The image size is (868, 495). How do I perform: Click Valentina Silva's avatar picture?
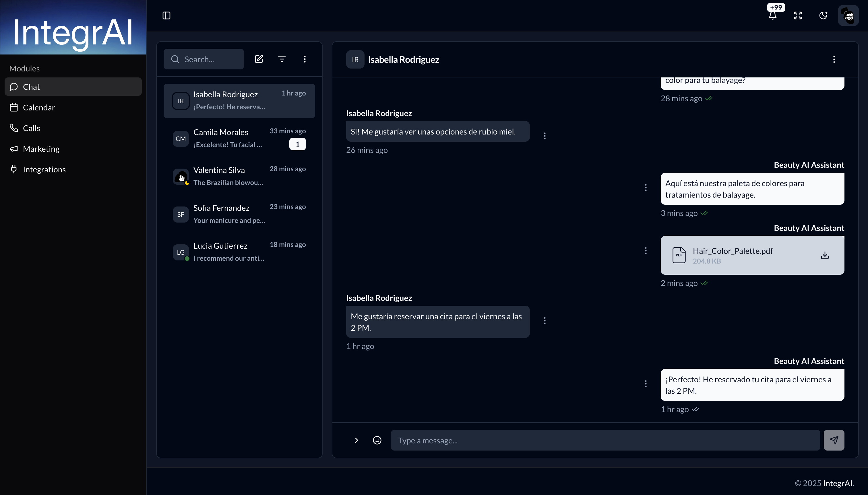(x=181, y=177)
